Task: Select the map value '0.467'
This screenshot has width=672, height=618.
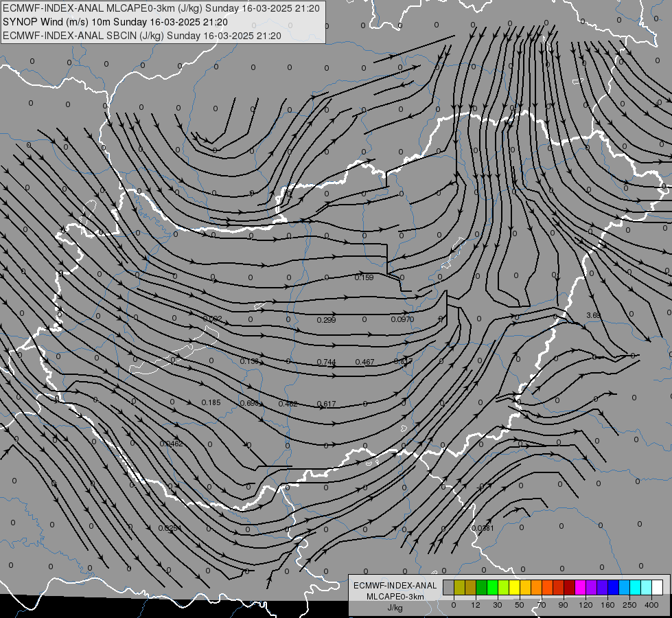Action: [364, 362]
